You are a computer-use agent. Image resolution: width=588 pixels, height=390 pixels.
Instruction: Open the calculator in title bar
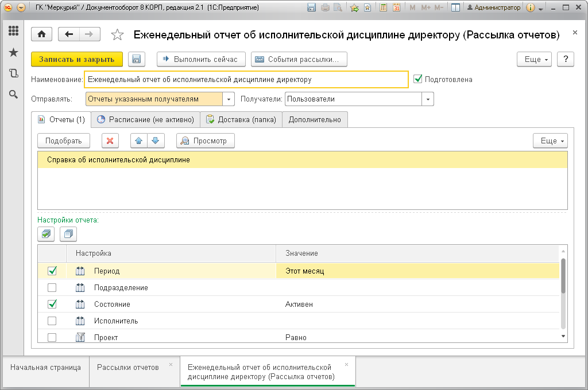pos(383,7)
